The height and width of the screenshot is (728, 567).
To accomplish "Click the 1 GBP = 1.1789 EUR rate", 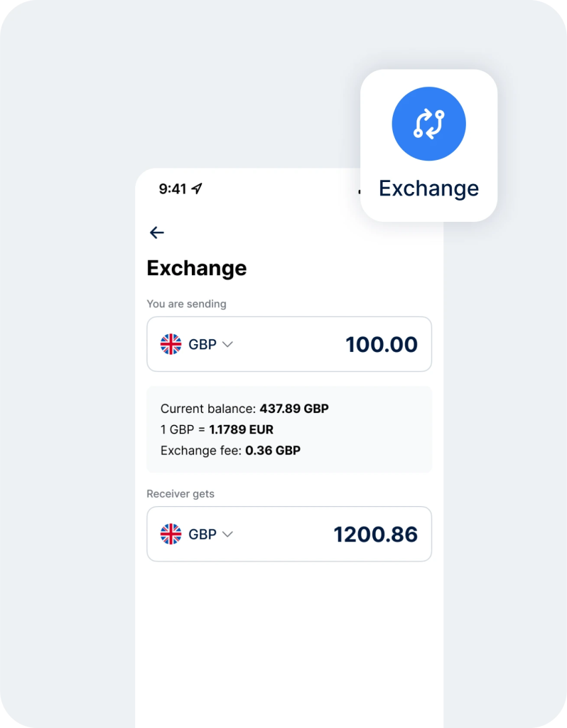I will 217,429.
